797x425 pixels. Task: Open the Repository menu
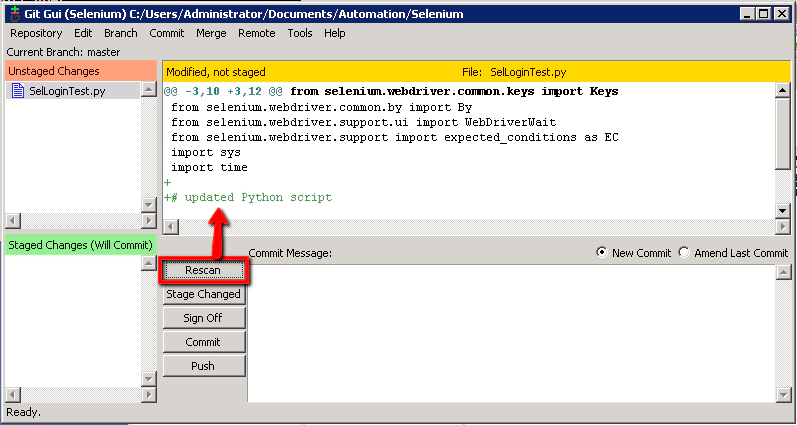[x=36, y=33]
